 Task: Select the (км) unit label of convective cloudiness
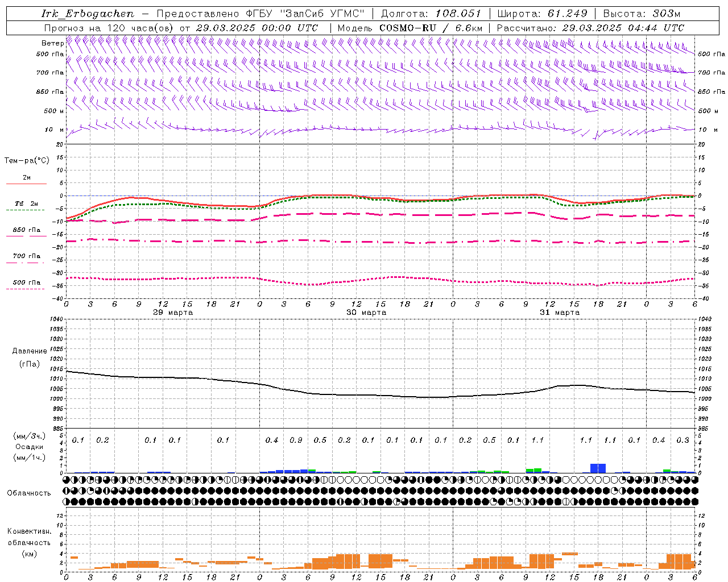(x=30, y=554)
